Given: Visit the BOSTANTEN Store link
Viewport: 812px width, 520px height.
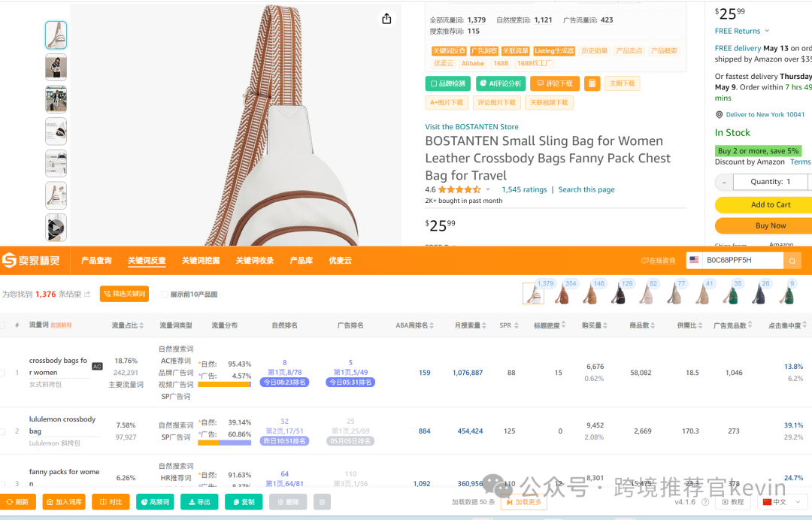Looking at the screenshot, I should [471, 127].
